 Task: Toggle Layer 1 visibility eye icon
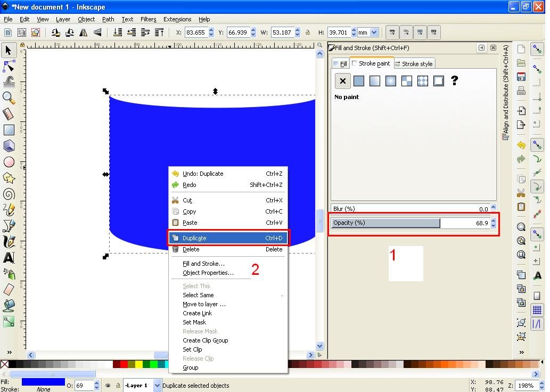[x=108, y=385]
